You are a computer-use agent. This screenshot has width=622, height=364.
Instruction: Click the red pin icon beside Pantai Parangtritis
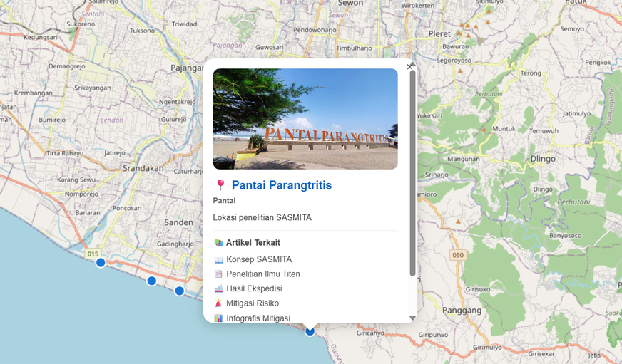coord(221,185)
